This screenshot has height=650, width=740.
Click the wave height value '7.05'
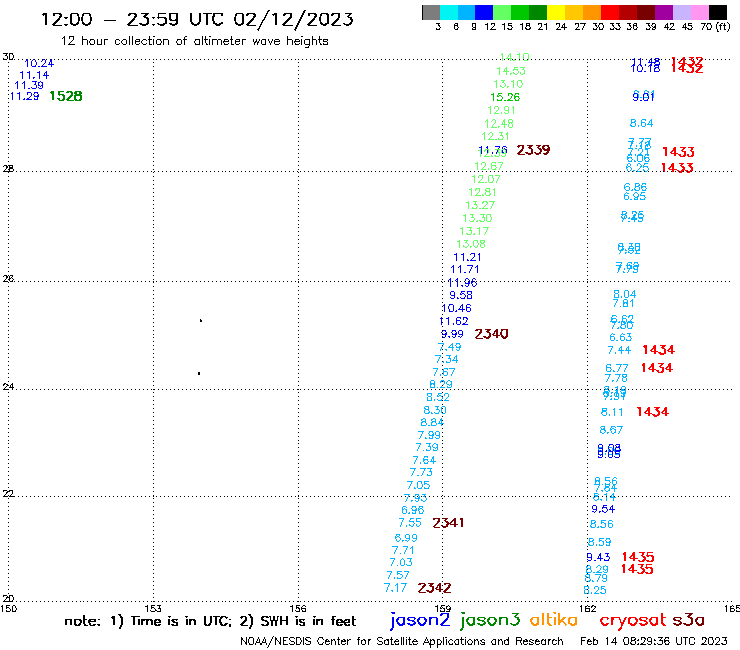(x=419, y=485)
